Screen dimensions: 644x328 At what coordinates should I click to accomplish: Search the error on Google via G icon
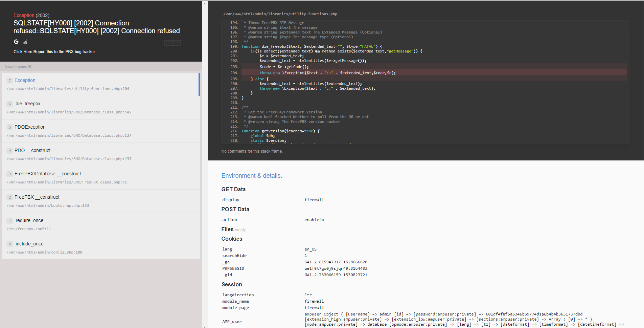16,42
